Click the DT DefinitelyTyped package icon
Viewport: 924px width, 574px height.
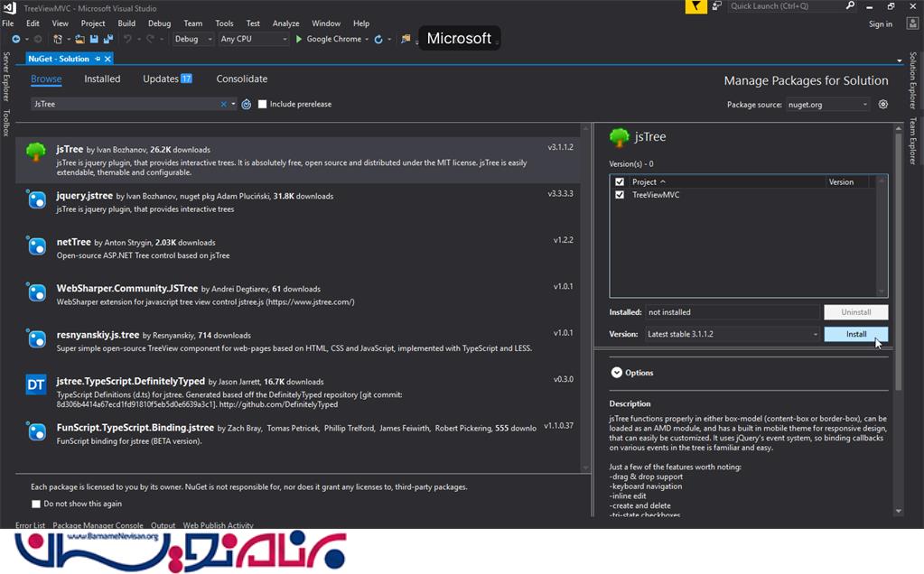click(x=36, y=384)
